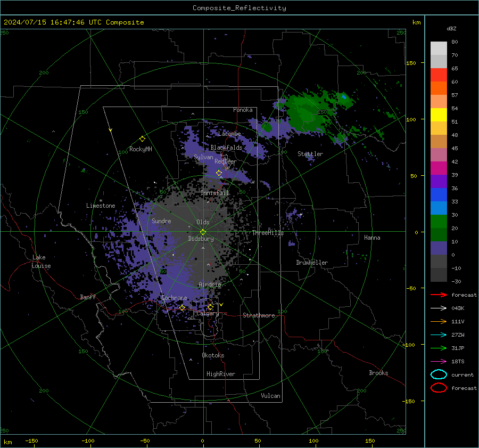Click the Sylvan town label

(203, 157)
